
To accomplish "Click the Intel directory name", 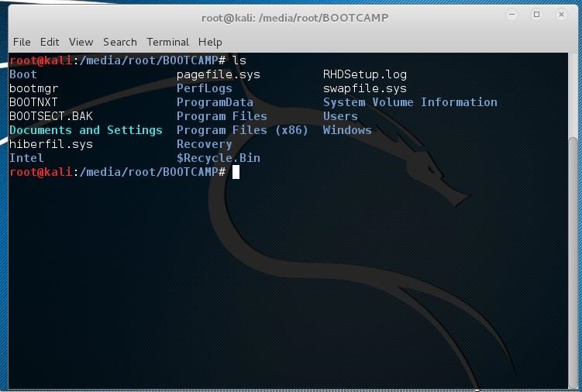I will [26, 158].
